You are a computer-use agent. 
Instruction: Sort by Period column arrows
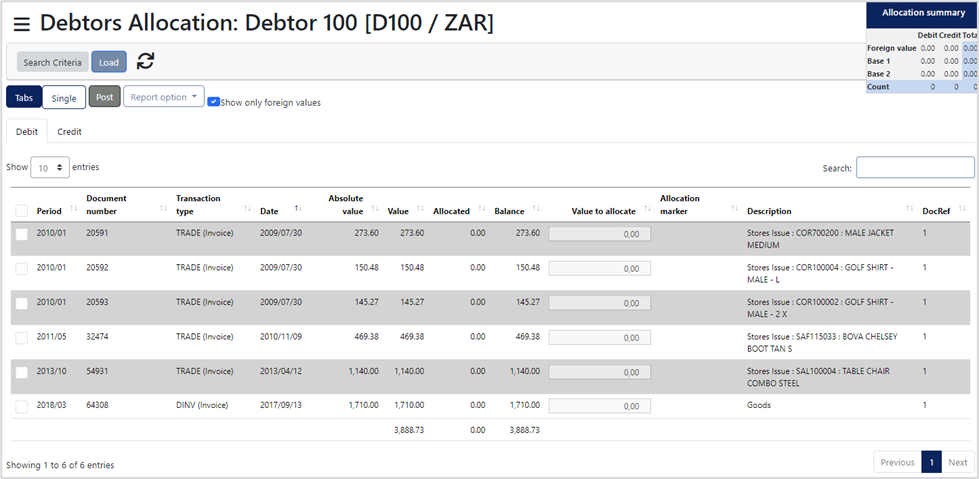[x=74, y=207]
